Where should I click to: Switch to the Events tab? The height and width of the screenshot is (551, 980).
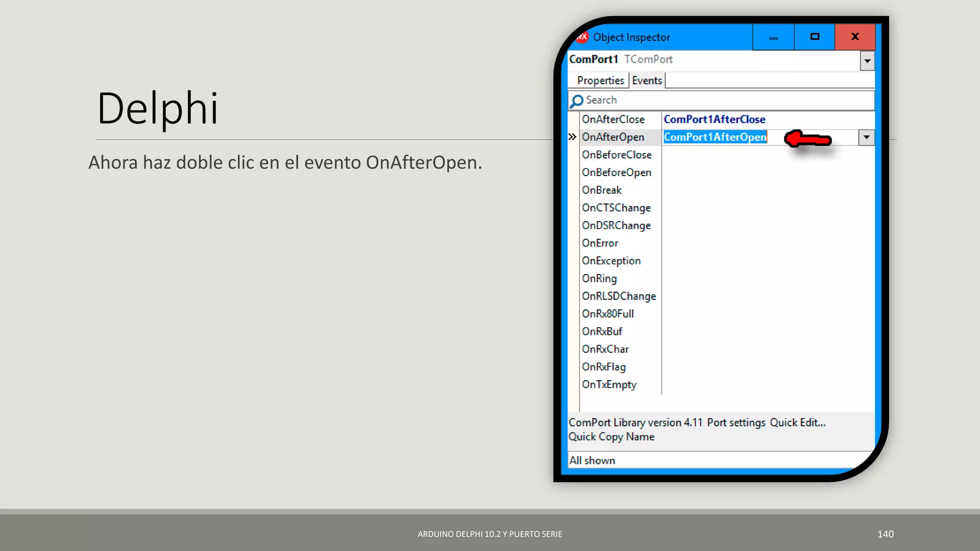pyautogui.click(x=647, y=80)
